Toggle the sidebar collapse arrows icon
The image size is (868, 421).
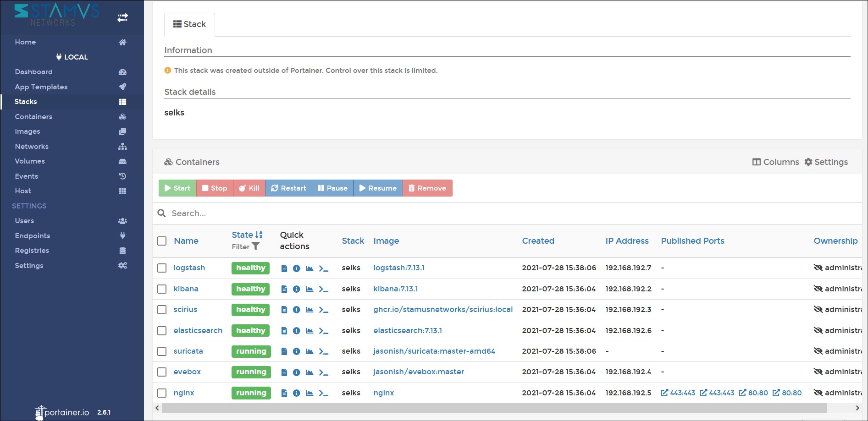[x=122, y=18]
